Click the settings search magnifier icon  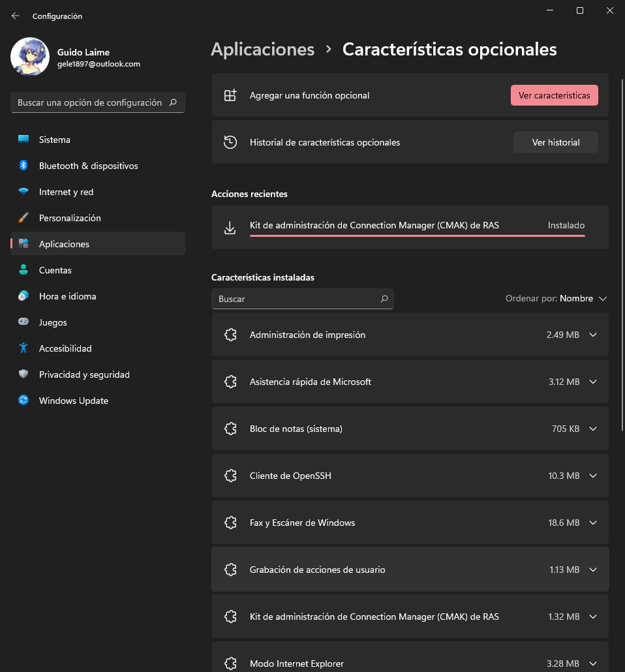(173, 102)
